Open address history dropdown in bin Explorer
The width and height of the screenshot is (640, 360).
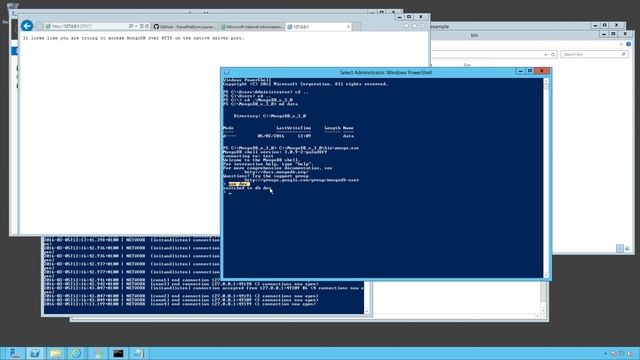tap(546, 54)
